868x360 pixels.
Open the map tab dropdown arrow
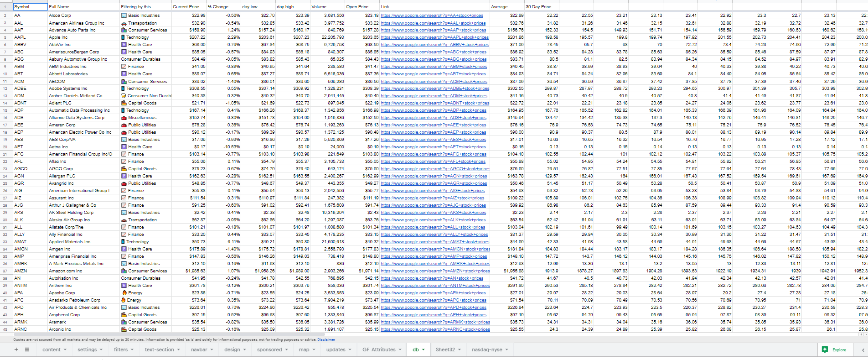click(314, 350)
